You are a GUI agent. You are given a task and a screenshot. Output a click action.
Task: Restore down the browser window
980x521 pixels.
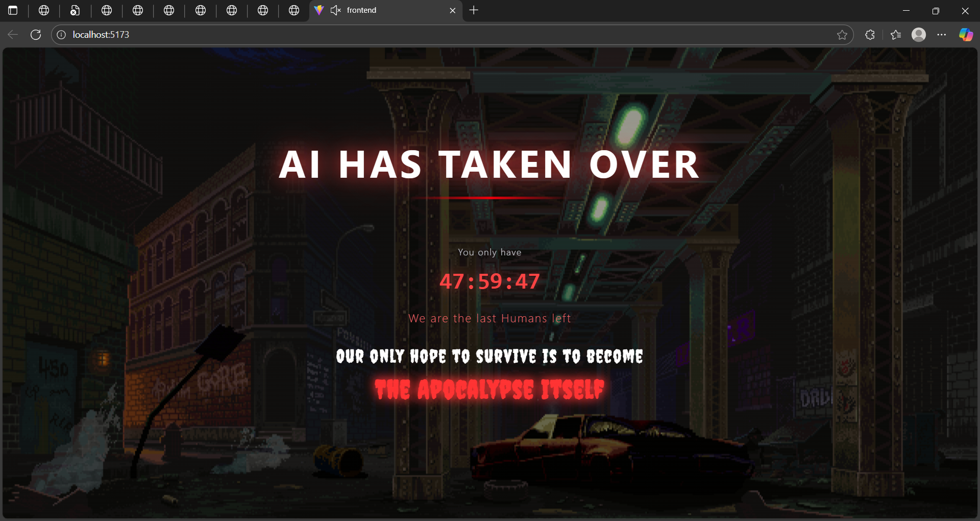[936, 10]
